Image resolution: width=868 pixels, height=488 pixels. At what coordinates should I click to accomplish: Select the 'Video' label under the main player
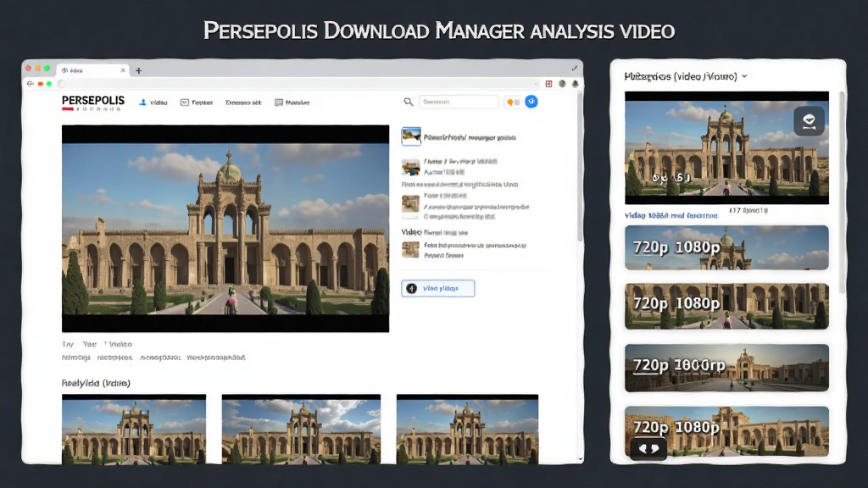point(120,344)
